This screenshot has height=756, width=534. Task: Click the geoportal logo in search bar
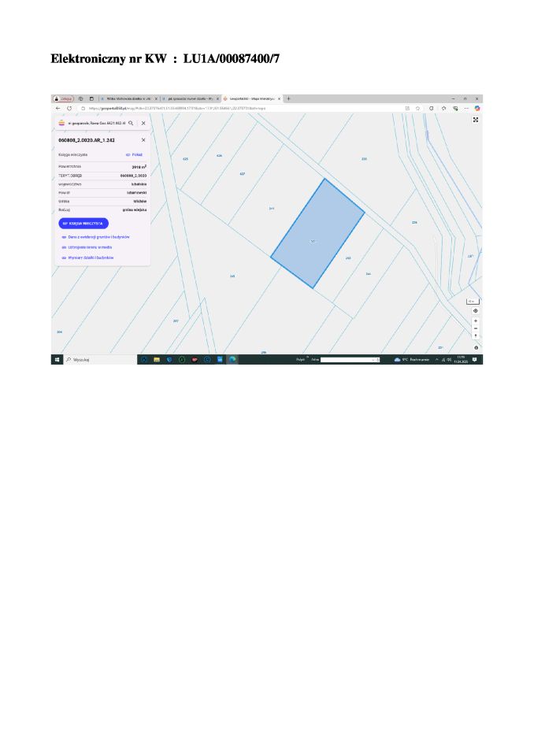(x=61, y=124)
